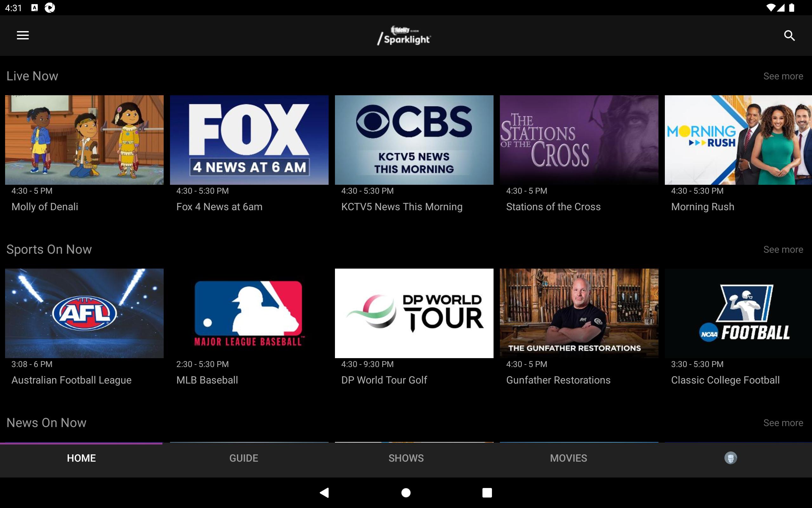Open Android recent apps button
This screenshot has height=508, width=812.
[x=487, y=492]
